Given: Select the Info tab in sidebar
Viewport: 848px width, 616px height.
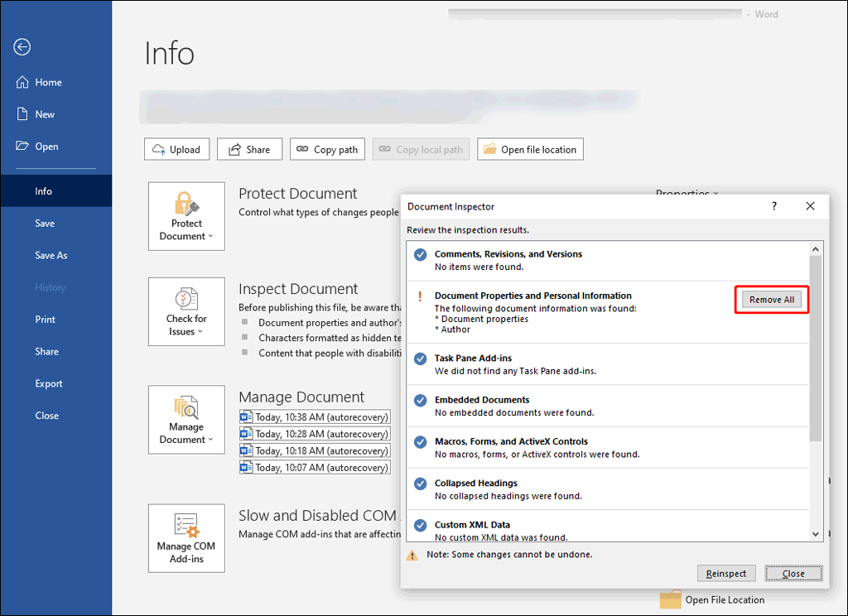Looking at the screenshot, I should pyautogui.click(x=55, y=191).
